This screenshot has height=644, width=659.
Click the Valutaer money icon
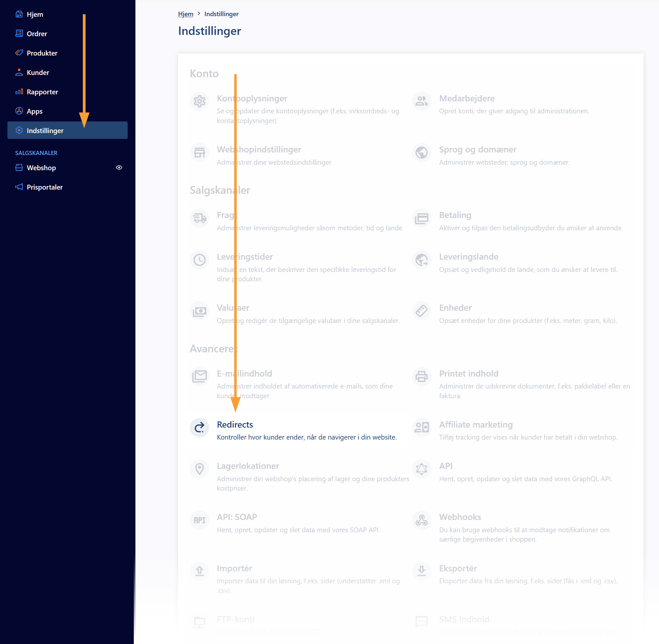point(199,311)
